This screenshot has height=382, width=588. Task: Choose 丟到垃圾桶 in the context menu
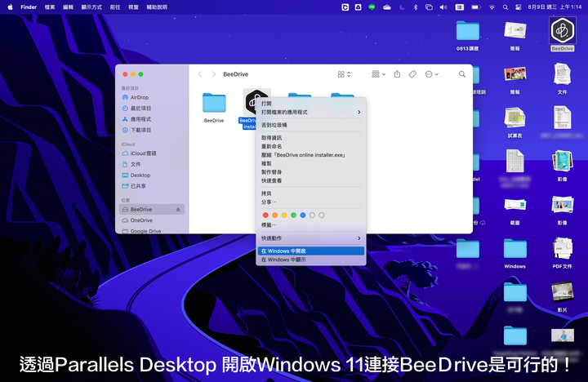click(x=310, y=125)
